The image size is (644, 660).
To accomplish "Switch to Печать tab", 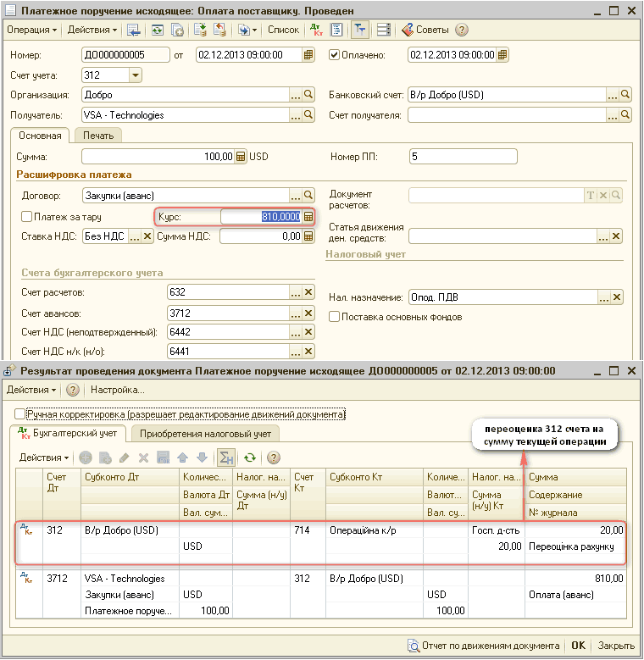I will [98, 136].
